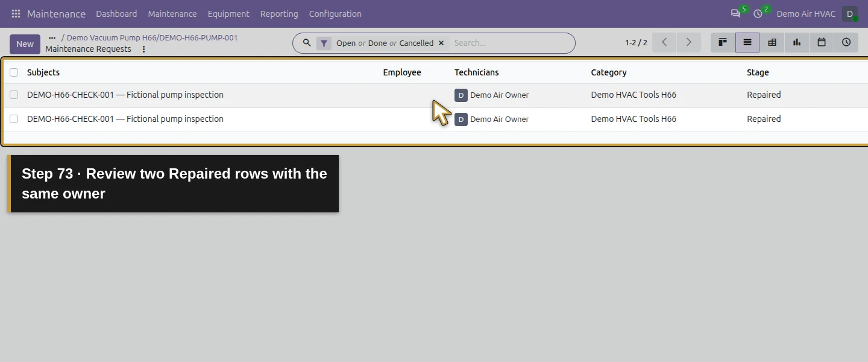Create a New maintenance request
868x362 pixels.
[x=25, y=44]
